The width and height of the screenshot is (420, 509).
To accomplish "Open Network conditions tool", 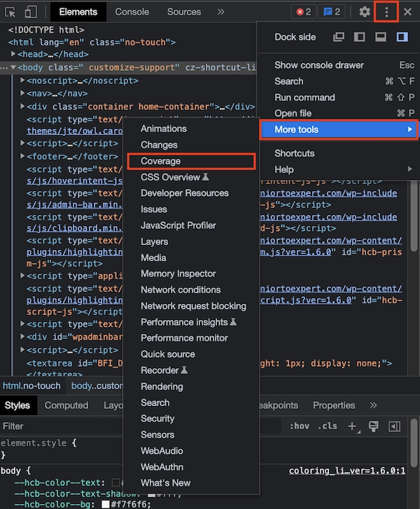I will [191, 290].
